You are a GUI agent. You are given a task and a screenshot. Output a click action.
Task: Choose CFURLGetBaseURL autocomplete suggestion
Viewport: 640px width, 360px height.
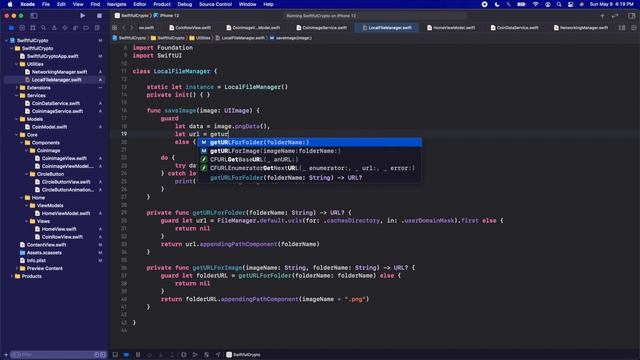tap(309, 160)
